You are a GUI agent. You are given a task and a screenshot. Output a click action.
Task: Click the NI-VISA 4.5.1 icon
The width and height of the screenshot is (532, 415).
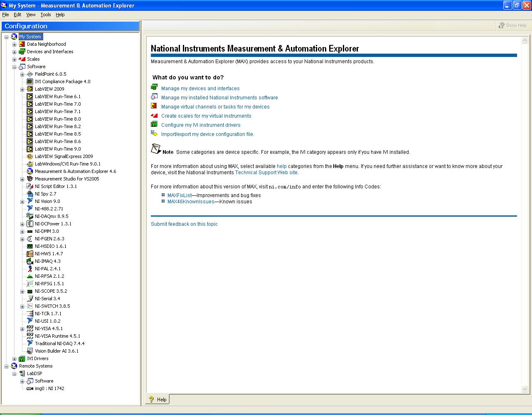pos(30,329)
